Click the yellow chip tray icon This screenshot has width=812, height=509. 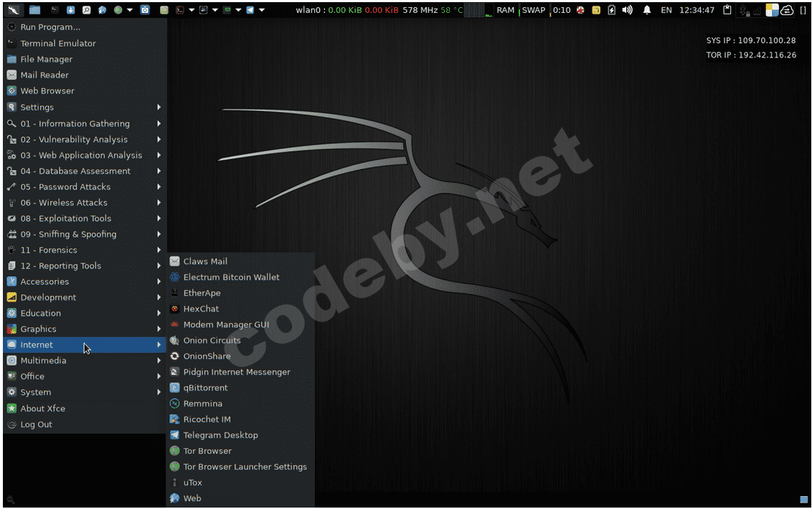[x=596, y=10]
